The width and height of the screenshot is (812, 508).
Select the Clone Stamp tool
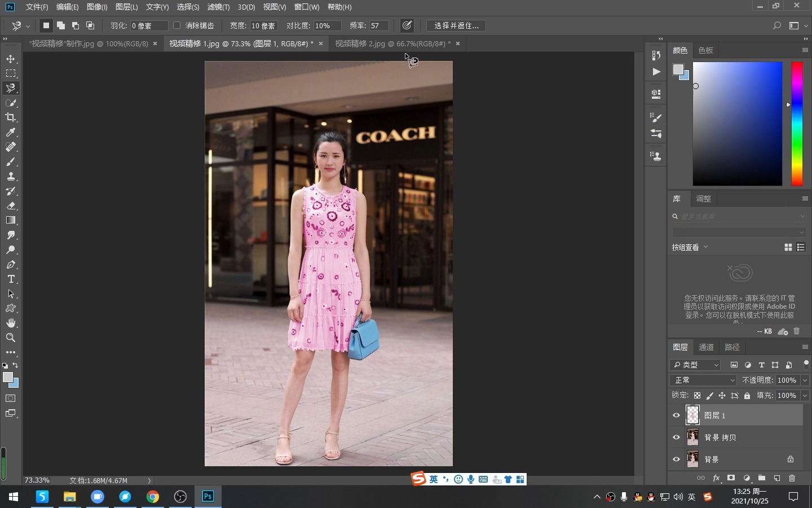[11, 176]
